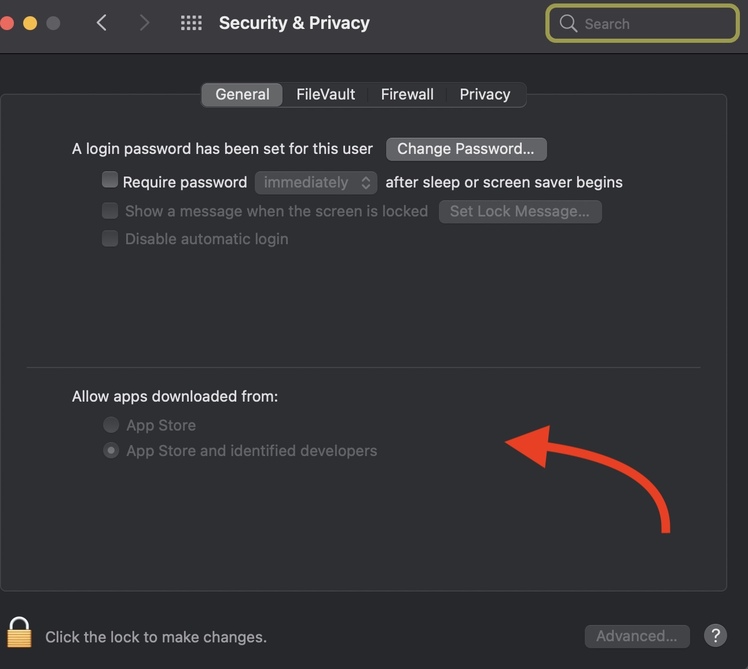
Task: Switch to the Privacy tab
Action: pyautogui.click(x=485, y=94)
